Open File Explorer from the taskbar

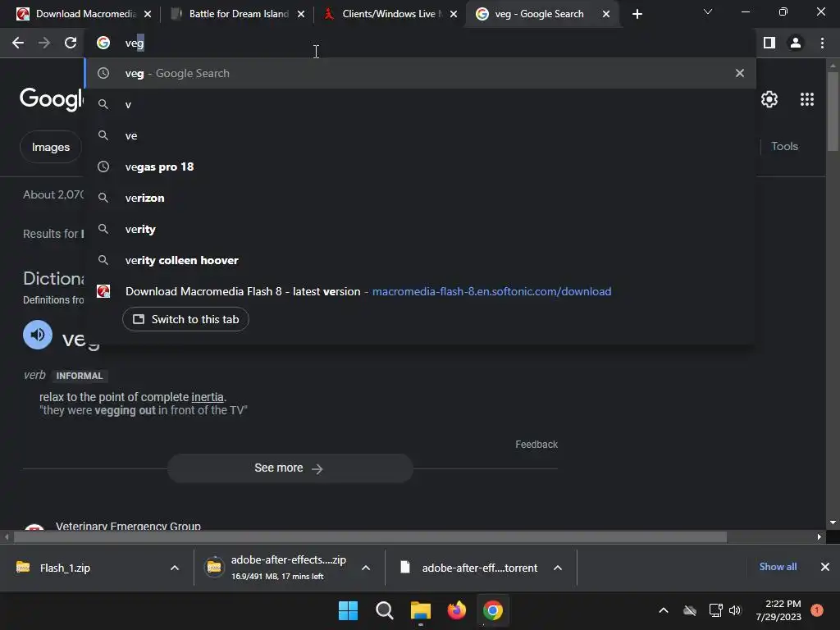point(421,610)
